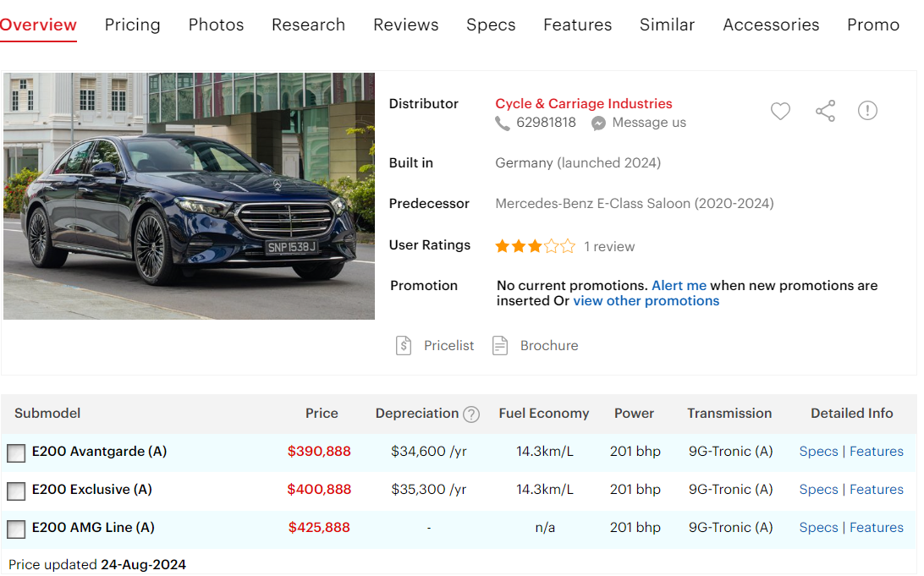
Task: Open the Specs tab
Action: point(491,25)
